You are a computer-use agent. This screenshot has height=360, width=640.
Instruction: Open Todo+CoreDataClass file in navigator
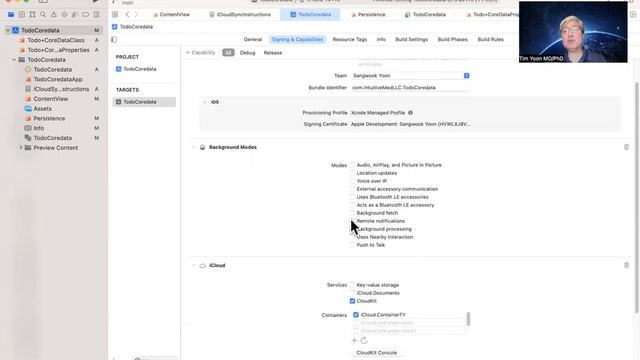coord(56,40)
